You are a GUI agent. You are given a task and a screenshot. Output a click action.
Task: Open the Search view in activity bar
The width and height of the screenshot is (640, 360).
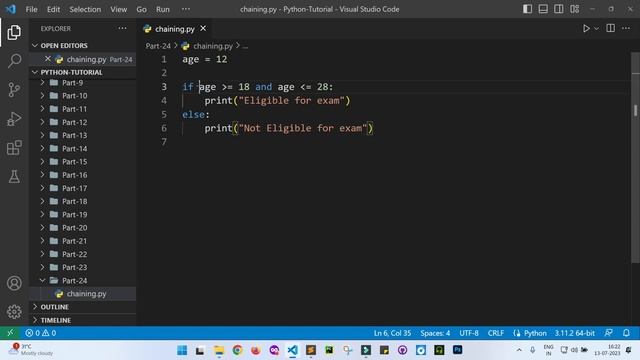click(x=14, y=61)
